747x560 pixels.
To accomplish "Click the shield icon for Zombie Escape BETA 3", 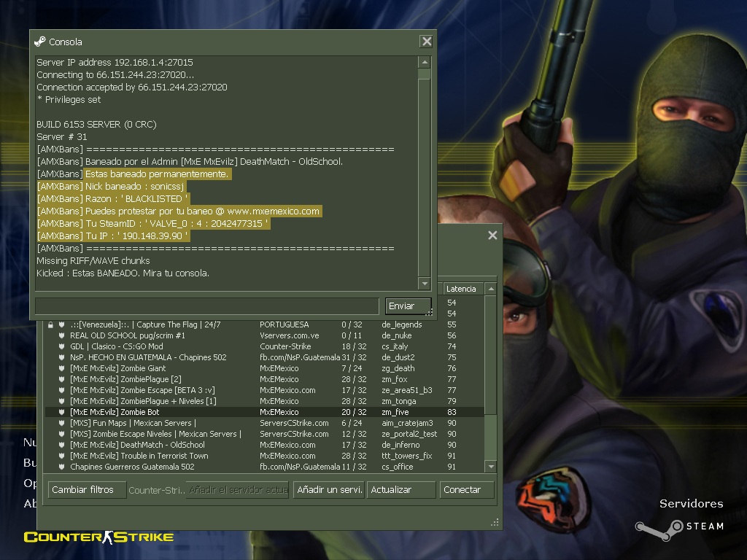I will pyautogui.click(x=61, y=390).
